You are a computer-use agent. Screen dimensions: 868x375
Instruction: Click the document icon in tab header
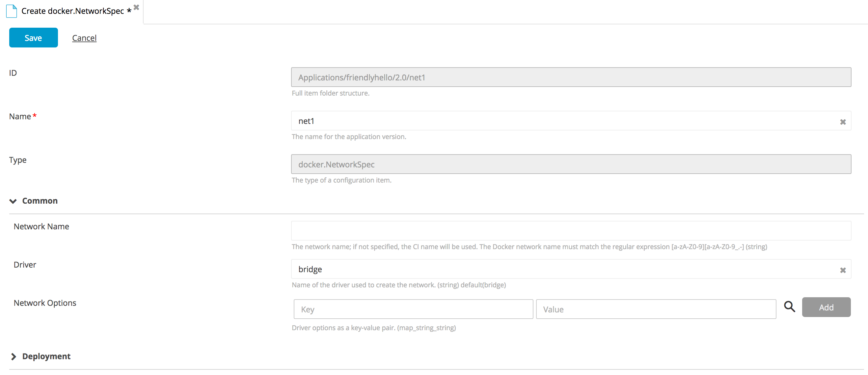click(x=12, y=11)
